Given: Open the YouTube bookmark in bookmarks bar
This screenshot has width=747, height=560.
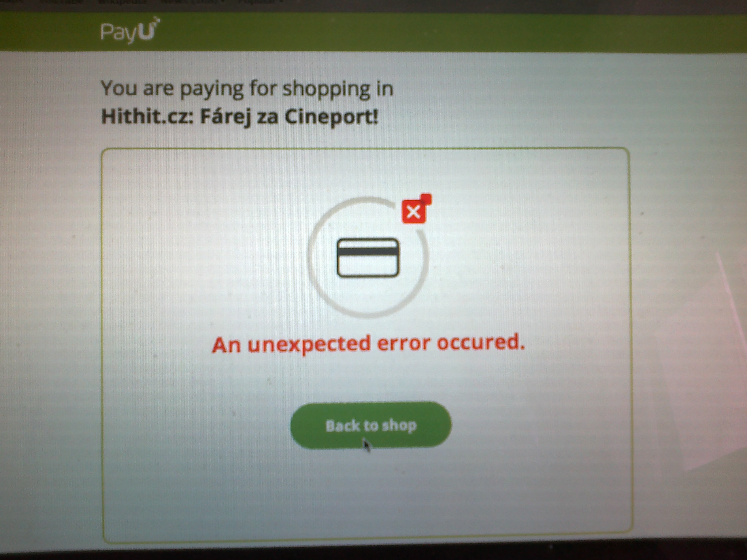Looking at the screenshot, I should 61,2.
